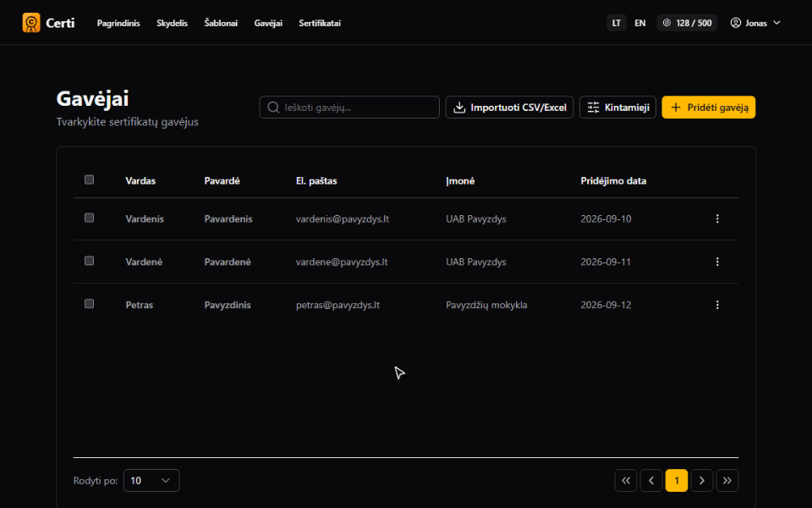
Task: Click the Pavyzdžių mokykla company cell
Action: click(486, 305)
